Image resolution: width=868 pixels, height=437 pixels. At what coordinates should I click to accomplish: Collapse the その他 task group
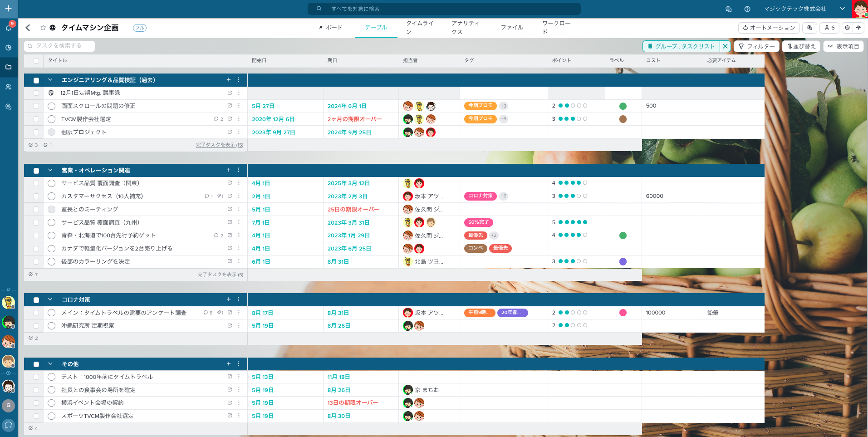click(50, 364)
